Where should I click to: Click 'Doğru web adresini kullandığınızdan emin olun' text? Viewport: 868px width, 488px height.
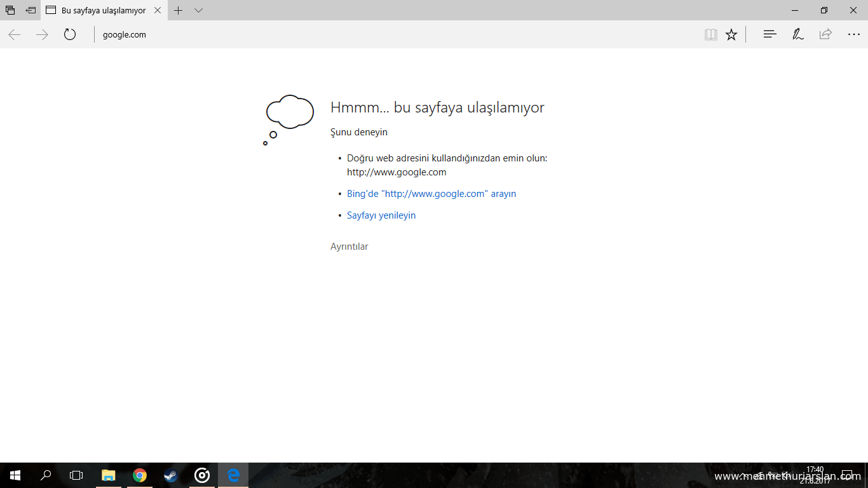click(x=447, y=158)
